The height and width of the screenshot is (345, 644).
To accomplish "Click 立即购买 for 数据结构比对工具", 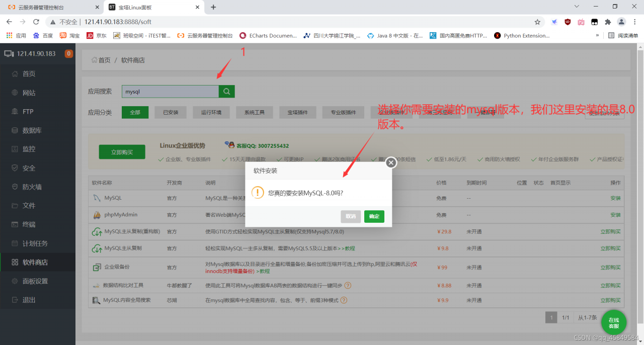I will 610,286.
